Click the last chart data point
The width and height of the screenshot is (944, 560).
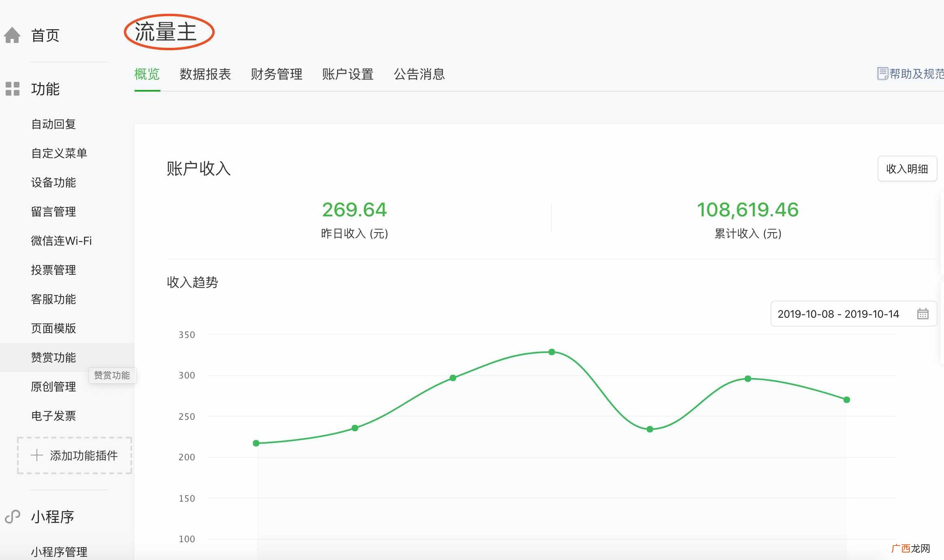847,400
